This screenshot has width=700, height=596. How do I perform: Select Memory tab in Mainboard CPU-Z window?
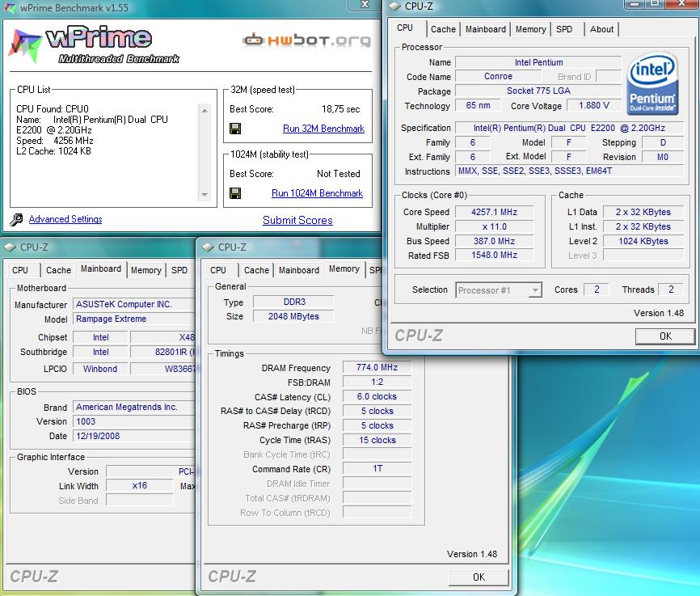point(146,270)
